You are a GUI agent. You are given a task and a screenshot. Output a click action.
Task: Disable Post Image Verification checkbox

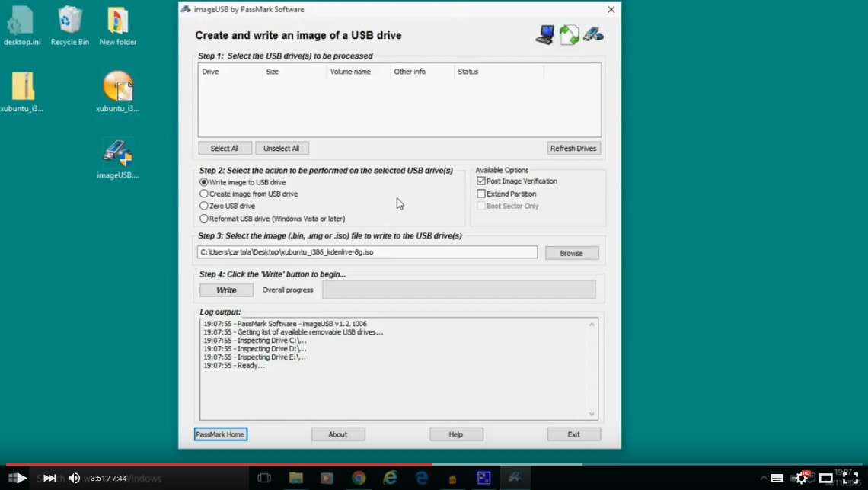tap(481, 181)
